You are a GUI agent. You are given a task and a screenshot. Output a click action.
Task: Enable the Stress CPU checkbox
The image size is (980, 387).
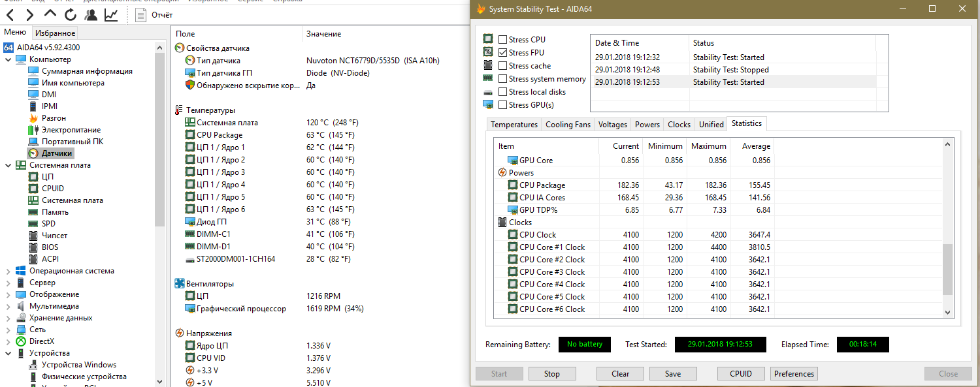(502, 40)
